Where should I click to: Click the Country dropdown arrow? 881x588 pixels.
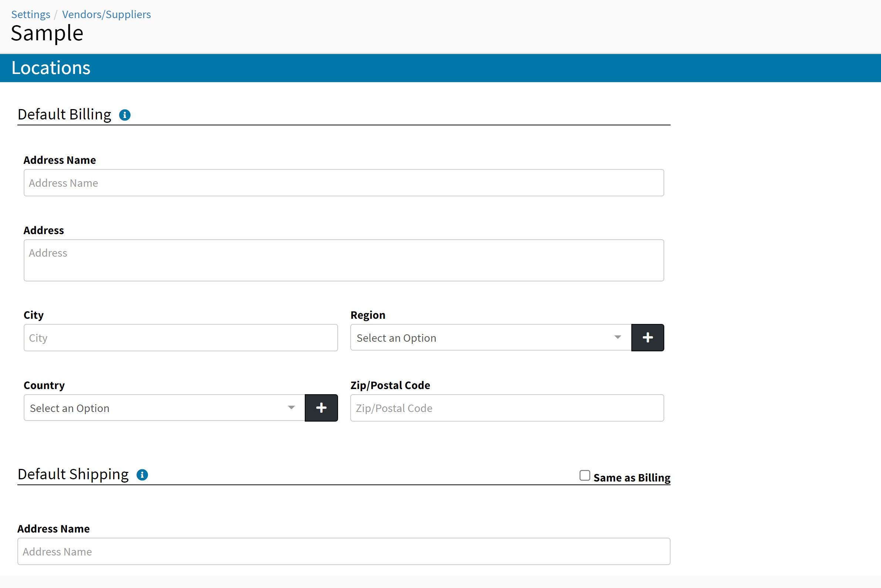291,408
